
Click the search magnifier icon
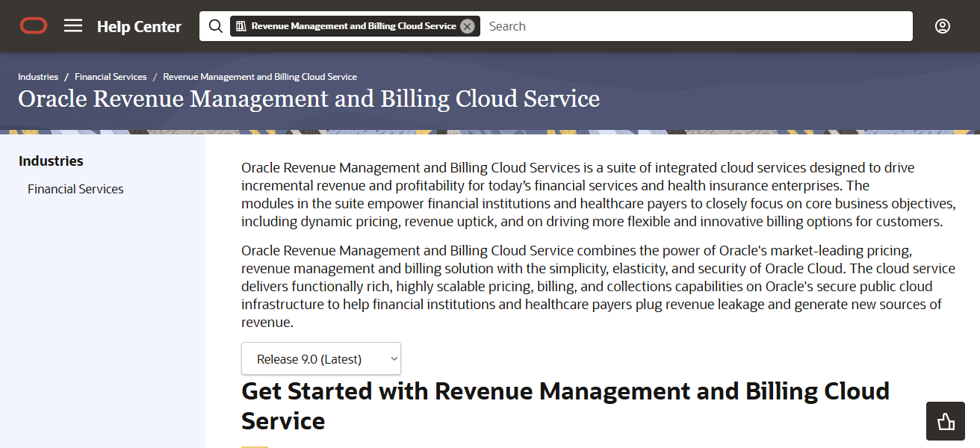pyautogui.click(x=215, y=25)
